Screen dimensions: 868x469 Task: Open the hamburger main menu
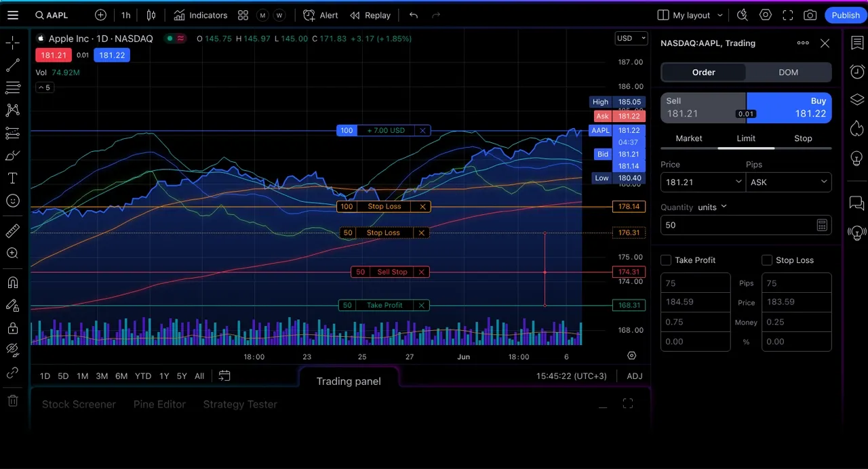point(13,15)
